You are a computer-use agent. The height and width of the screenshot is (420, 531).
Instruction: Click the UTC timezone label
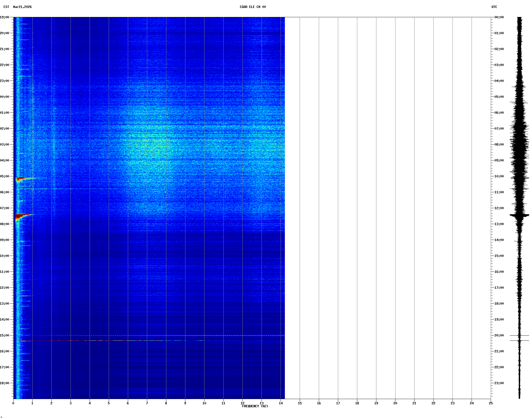[494, 7]
